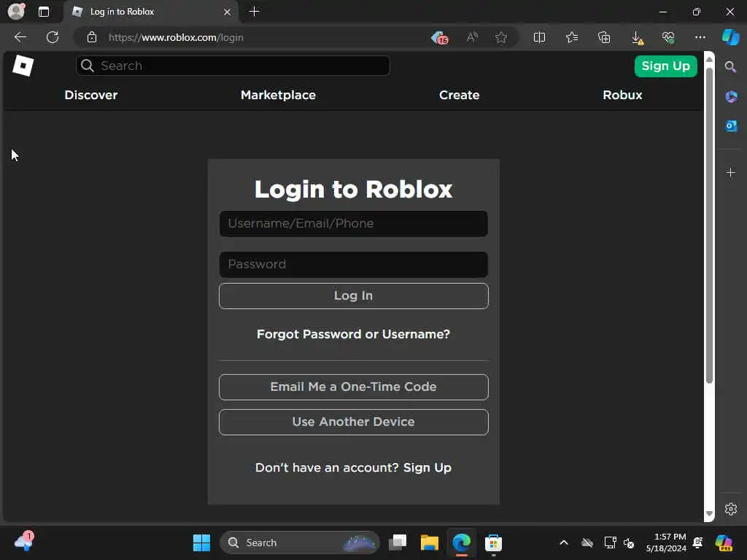Viewport: 747px width, 560px height.
Task: Open File Explorer from the taskbar
Action: point(429,542)
